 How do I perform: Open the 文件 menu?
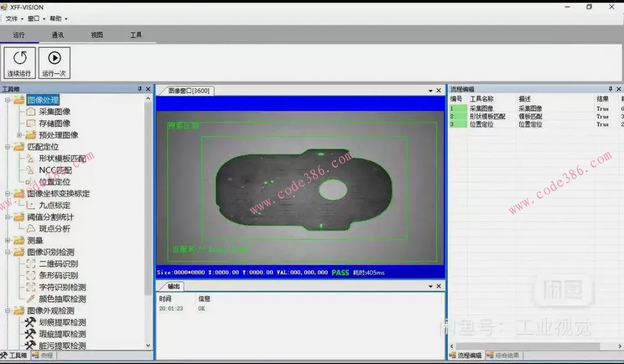coord(14,19)
